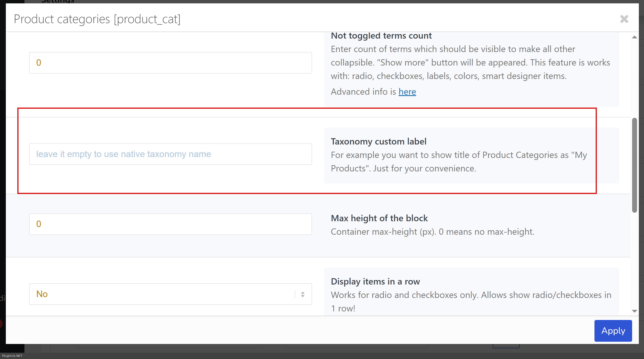Open the 'here' advanced info link
644x359 pixels.
point(407,92)
